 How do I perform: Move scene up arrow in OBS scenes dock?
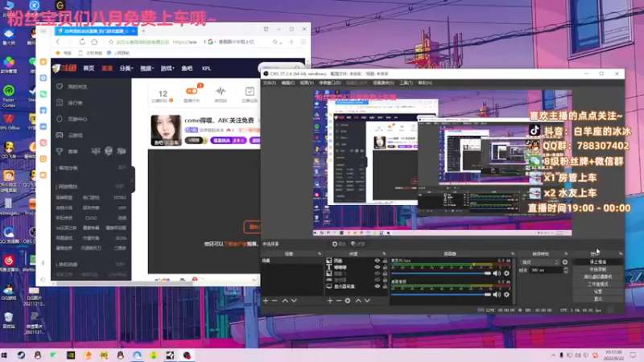point(285,301)
